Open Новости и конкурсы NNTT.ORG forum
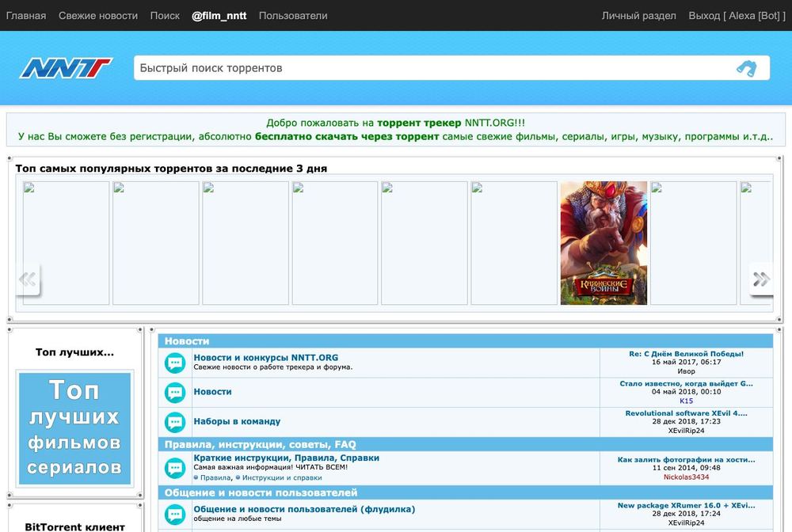This screenshot has height=532, width=792. (x=265, y=357)
